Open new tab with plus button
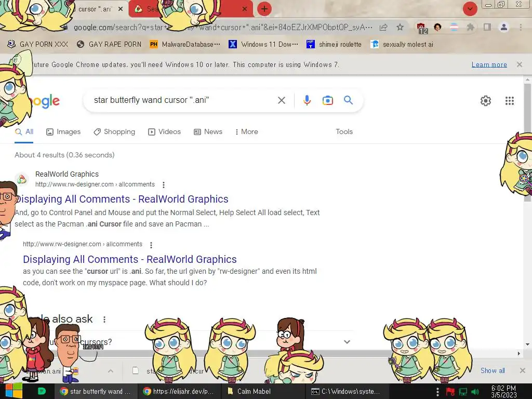This screenshot has height=399, width=532. point(264,9)
